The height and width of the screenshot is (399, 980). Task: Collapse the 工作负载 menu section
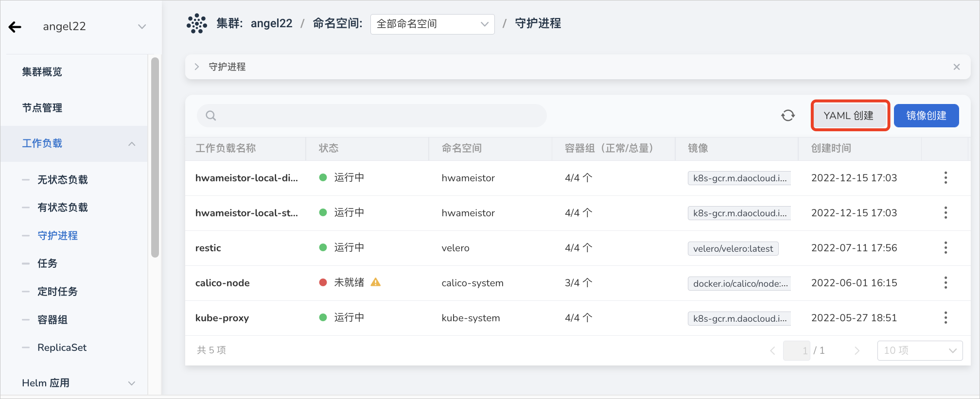132,143
